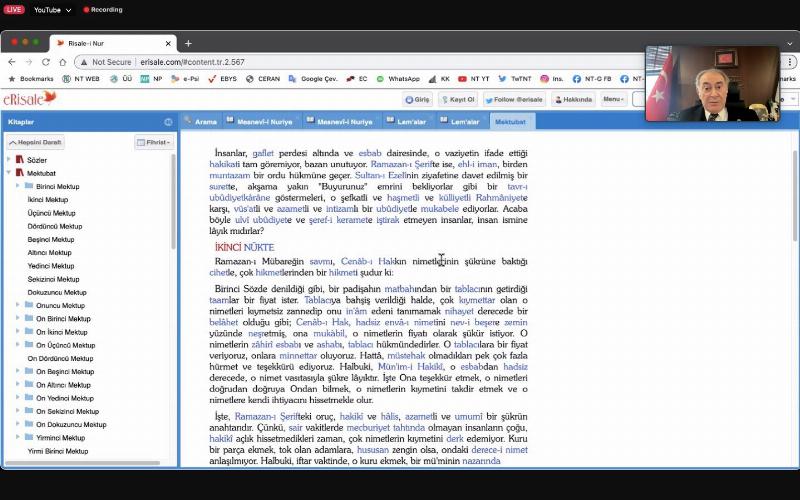Click the Follow @erisale Twitter button
Image resolution: width=800 pixels, height=500 pixels.
[x=514, y=99]
